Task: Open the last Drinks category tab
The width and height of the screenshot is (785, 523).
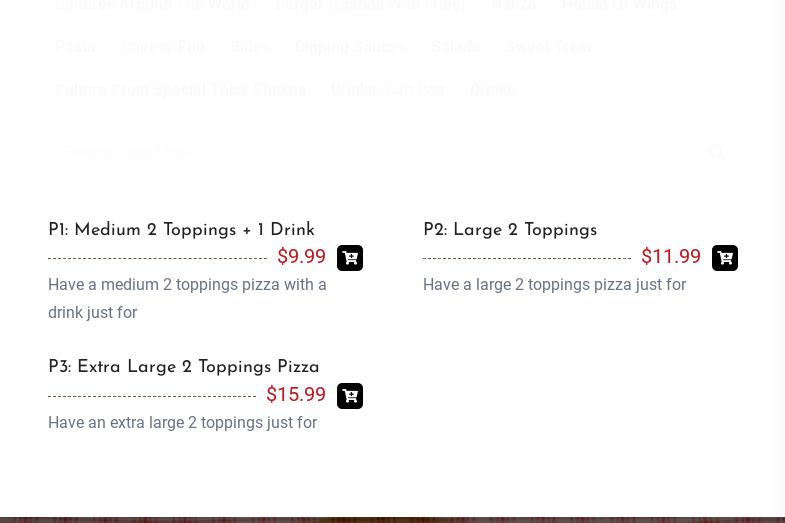Action: (492, 90)
